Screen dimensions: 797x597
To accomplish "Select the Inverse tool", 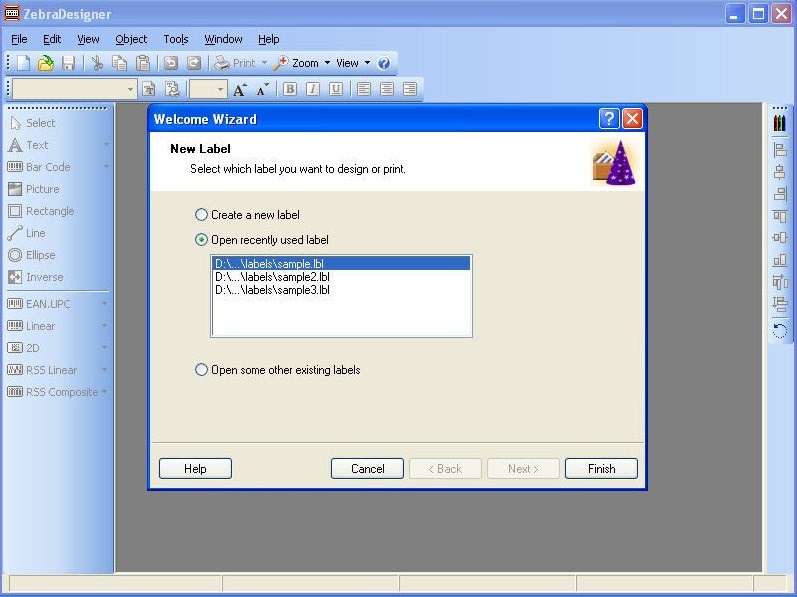I will [36, 277].
